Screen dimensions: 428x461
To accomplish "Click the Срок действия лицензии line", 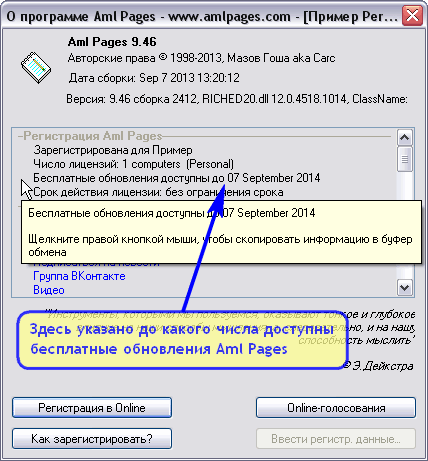I will point(158,192).
